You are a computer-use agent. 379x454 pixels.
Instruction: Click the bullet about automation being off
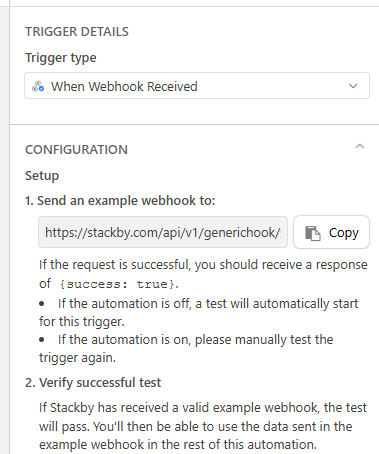[x=199, y=313]
